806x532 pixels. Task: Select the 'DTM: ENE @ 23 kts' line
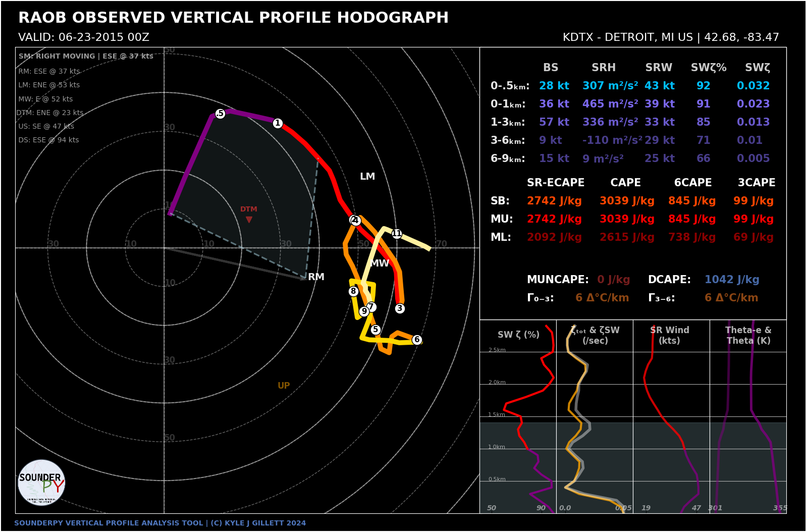click(50, 113)
